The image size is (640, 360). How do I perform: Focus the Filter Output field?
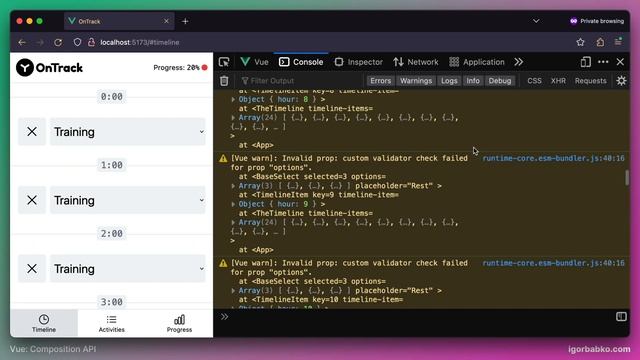(x=300, y=81)
